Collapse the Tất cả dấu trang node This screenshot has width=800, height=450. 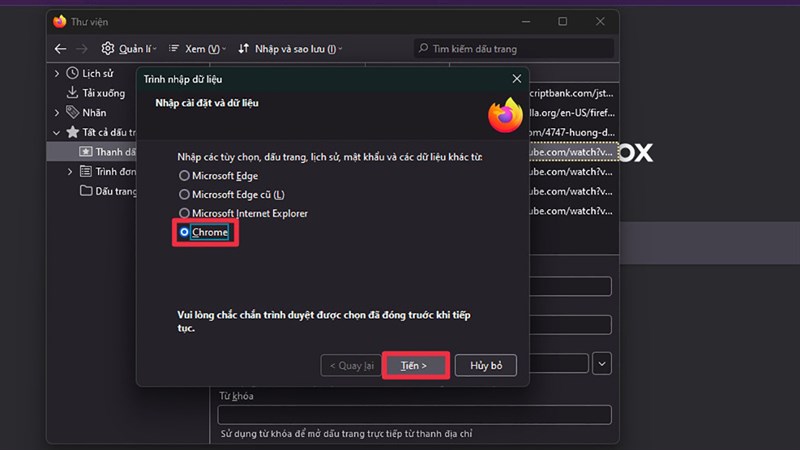click(x=56, y=133)
